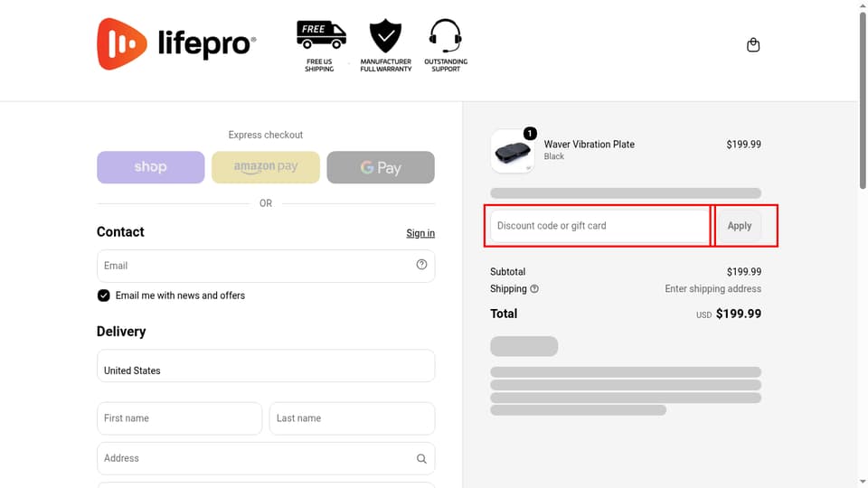Pay with Google Pay express button
Image resolution: width=868 pixels, height=488 pixels.
pos(381,167)
